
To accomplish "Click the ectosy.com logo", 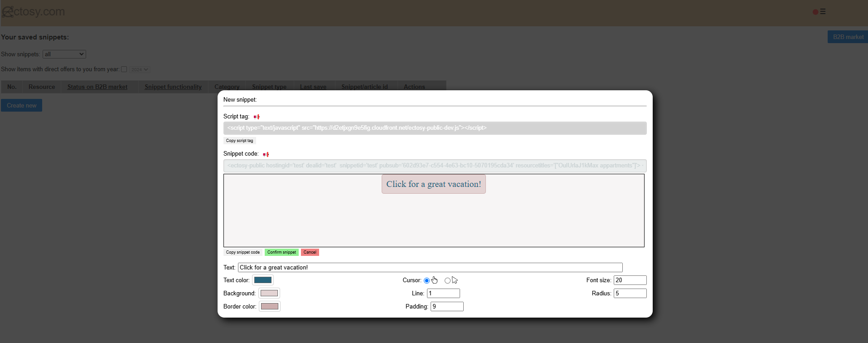I will (x=34, y=12).
